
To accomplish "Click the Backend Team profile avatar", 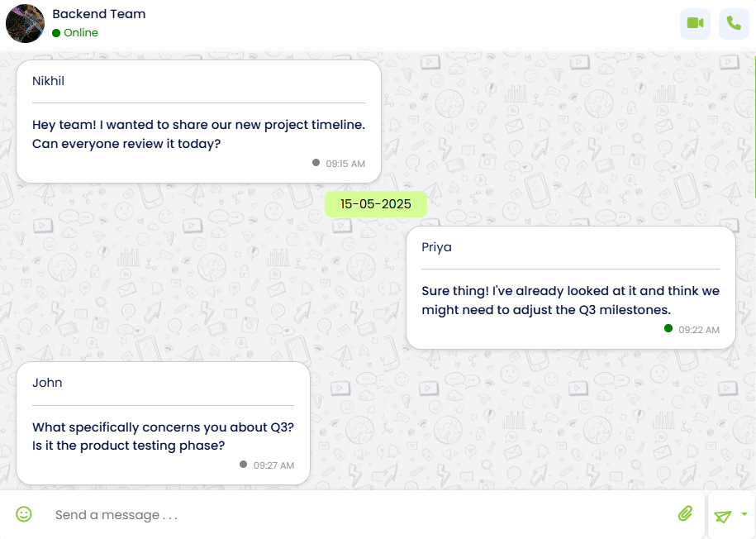I will click(25, 23).
